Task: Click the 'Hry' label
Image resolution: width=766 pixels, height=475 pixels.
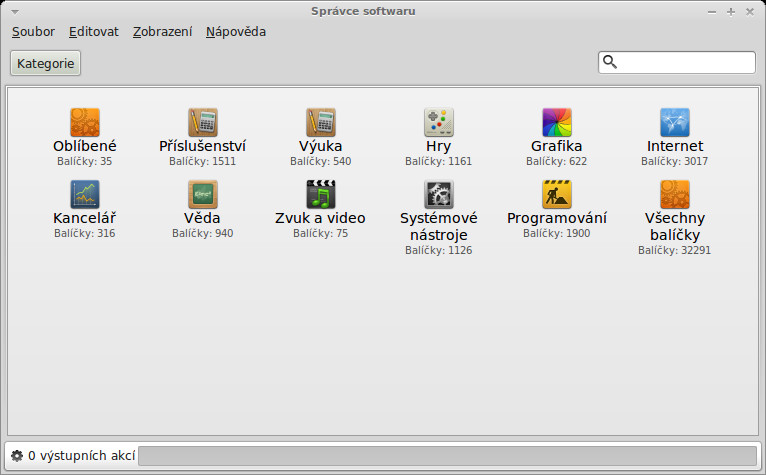Action: pos(439,146)
